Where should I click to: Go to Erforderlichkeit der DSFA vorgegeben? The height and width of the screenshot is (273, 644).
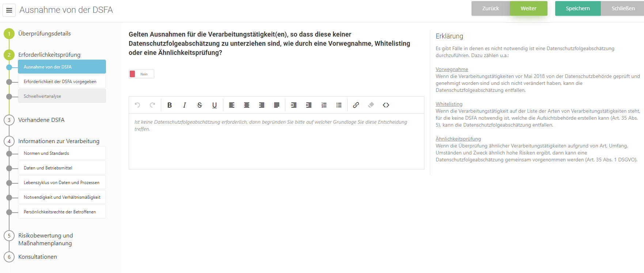pos(62,82)
